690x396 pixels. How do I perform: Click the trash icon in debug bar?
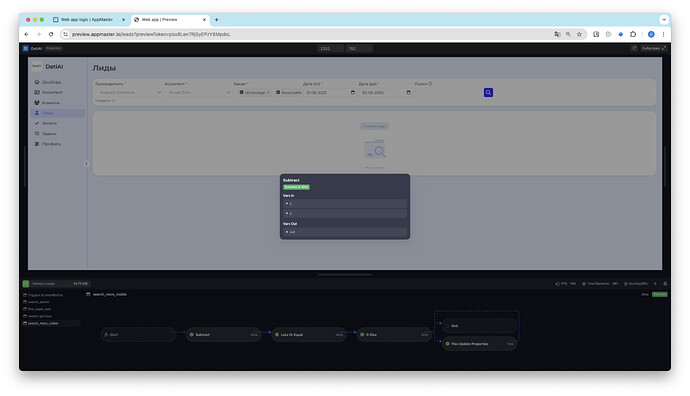point(665,284)
